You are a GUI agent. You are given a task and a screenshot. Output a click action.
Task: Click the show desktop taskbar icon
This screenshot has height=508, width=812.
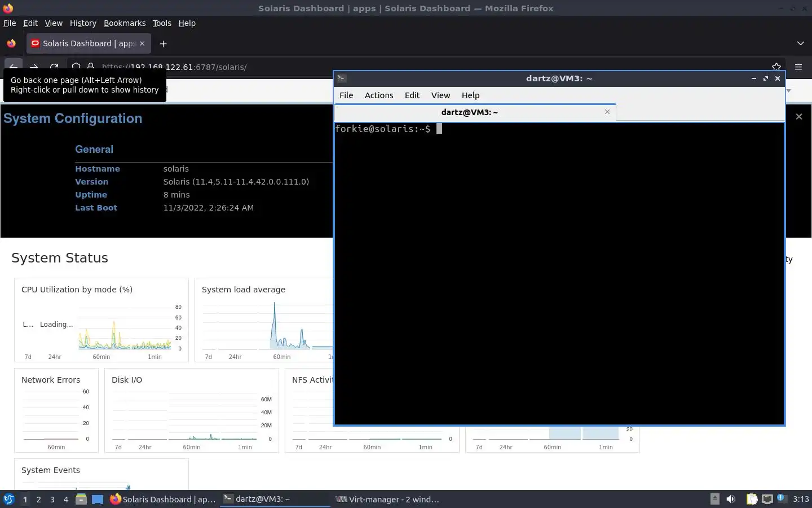pos(98,499)
